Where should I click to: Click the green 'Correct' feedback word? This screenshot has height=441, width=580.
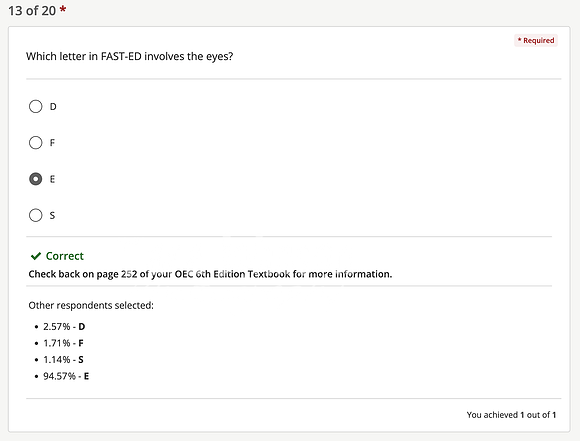pos(65,256)
